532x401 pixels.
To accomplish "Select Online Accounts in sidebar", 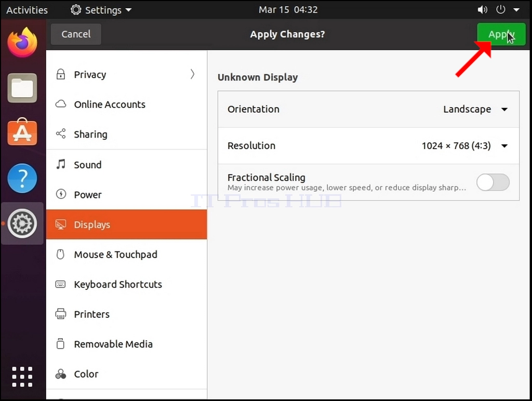I will tap(127, 104).
